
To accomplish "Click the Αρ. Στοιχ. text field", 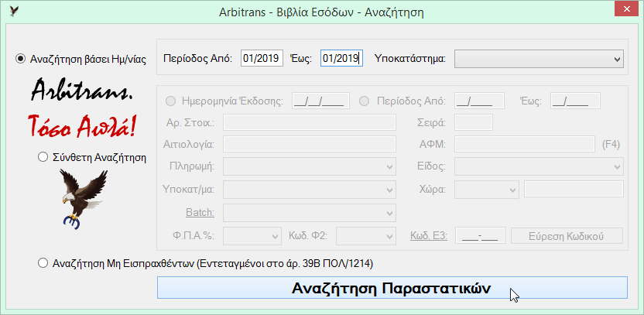I will (x=310, y=122).
